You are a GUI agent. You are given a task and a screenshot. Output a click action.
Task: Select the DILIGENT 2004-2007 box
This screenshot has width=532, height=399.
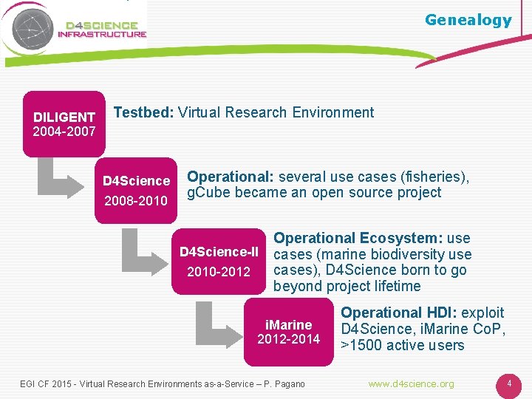[x=64, y=124]
